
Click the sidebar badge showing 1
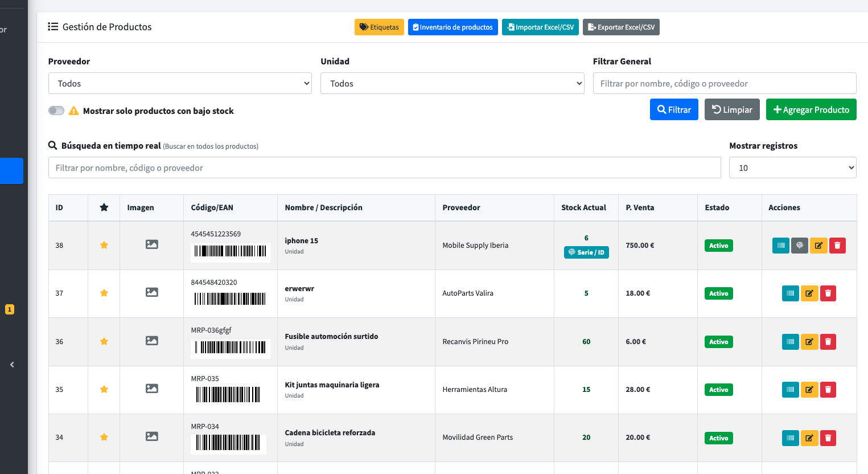pyautogui.click(x=10, y=309)
